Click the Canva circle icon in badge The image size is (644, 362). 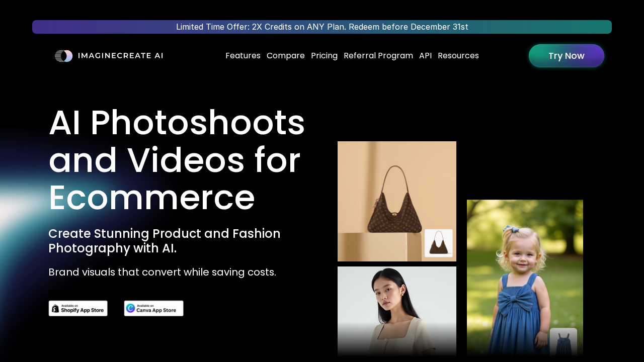[x=131, y=308]
